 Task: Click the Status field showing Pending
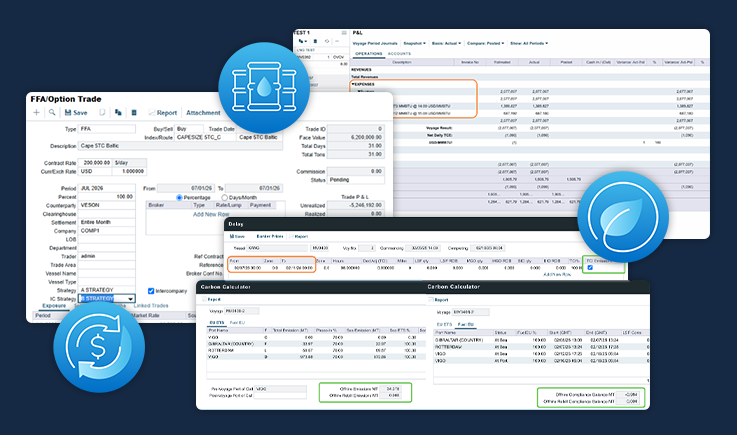click(356, 180)
